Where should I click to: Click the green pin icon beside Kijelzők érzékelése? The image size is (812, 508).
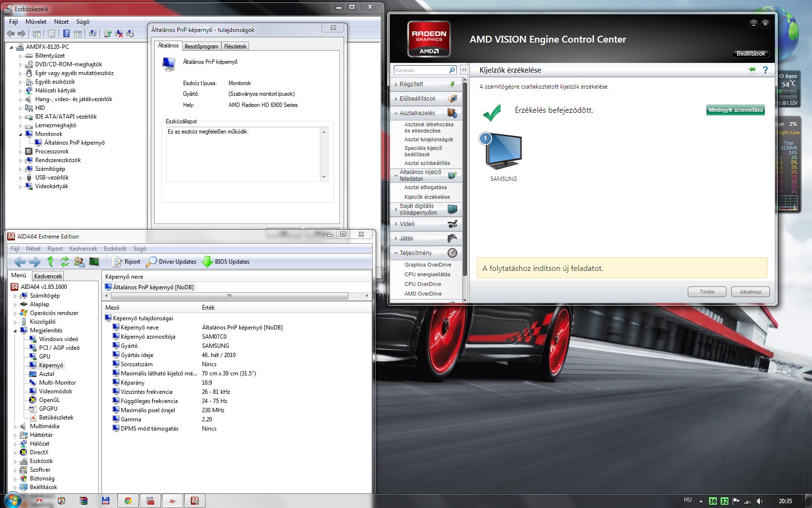tap(752, 70)
